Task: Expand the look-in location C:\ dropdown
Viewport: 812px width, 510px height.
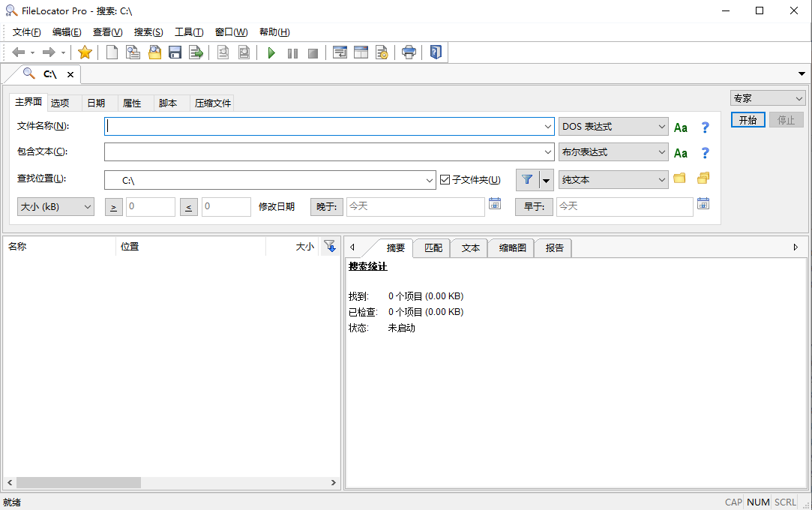Action: [430, 180]
